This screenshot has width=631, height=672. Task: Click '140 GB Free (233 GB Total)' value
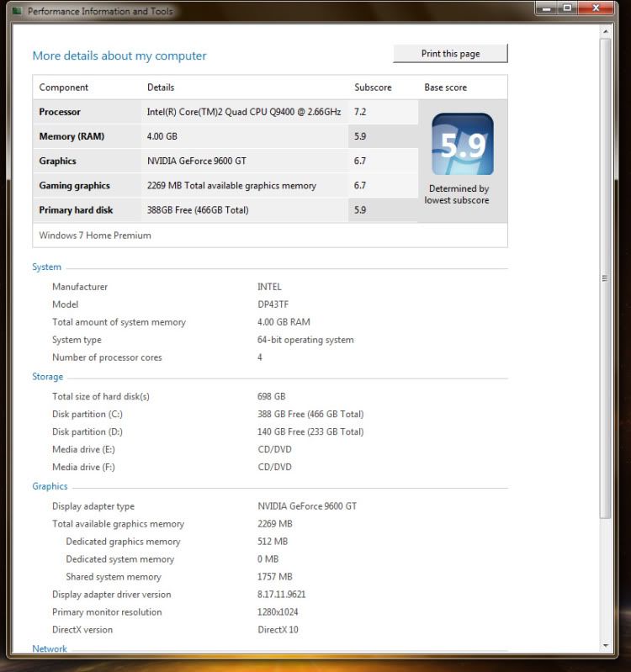pos(310,431)
